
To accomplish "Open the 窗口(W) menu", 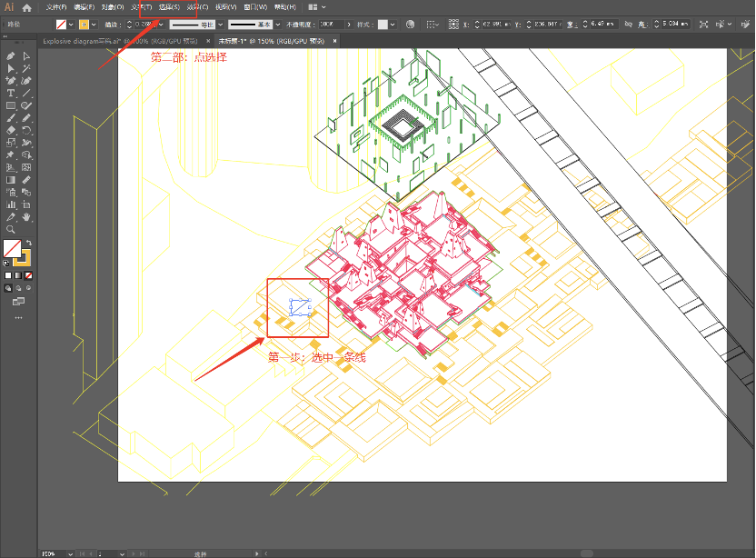I will tap(255, 7).
